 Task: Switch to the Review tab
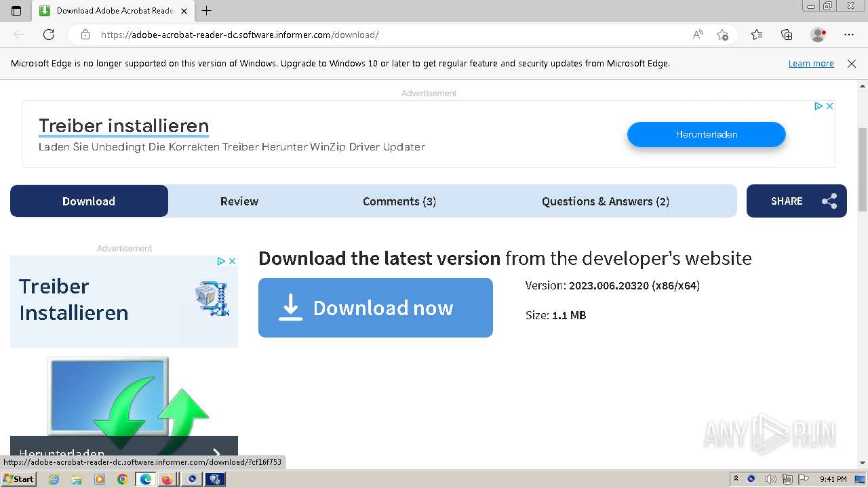tap(239, 201)
